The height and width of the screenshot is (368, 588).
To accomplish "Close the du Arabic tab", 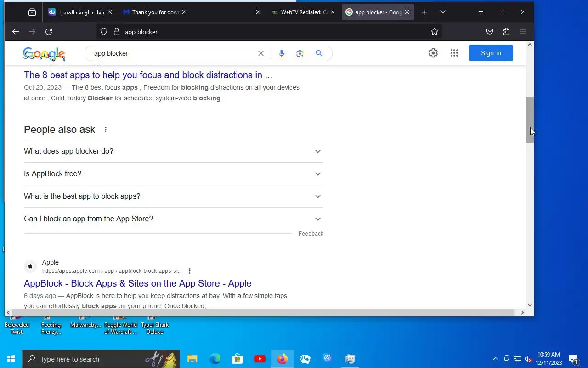I will click(x=109, y=12).
